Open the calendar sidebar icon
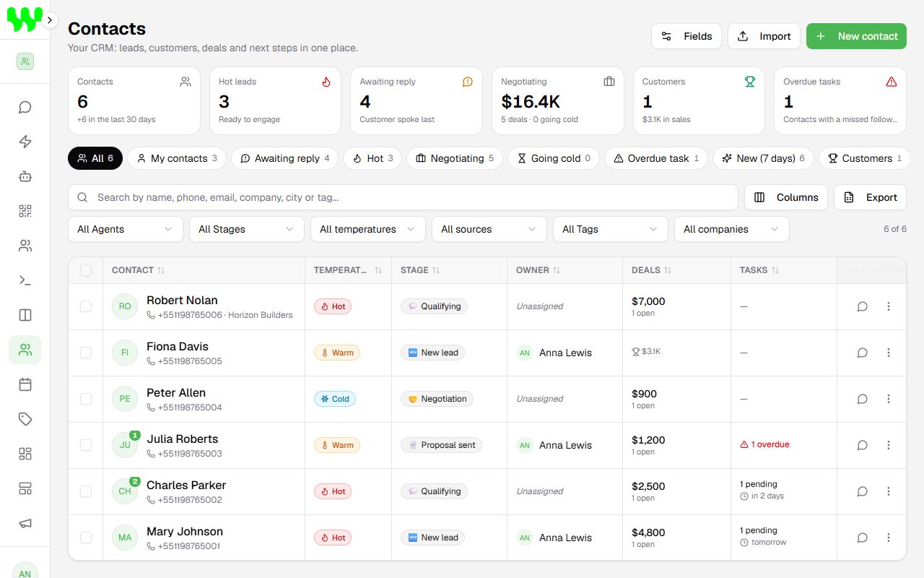Screen dimensions: 924x578 pyautogui.click(x=25, y=384)
